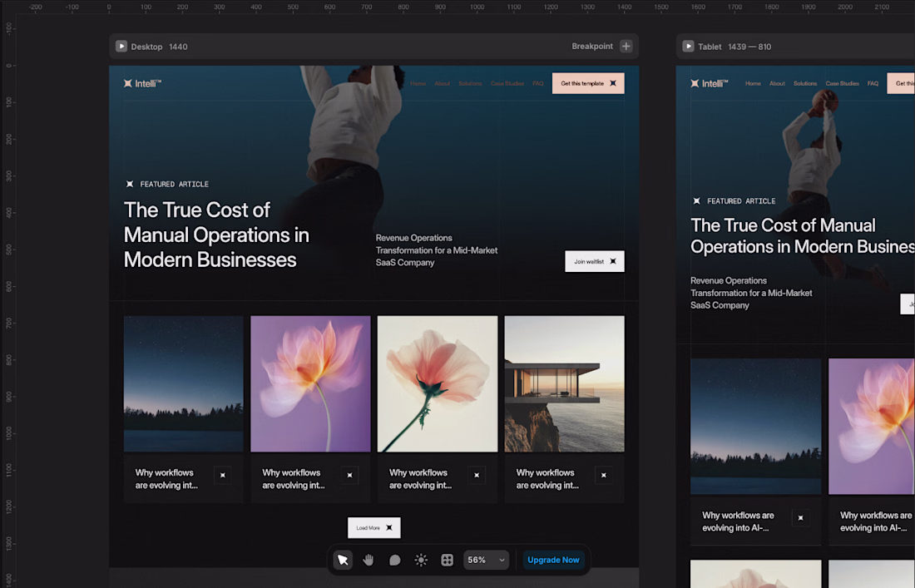This screenshot has height=588, width=915.
Task: Click star icon on Tablet night sky card
Action: 800,518
